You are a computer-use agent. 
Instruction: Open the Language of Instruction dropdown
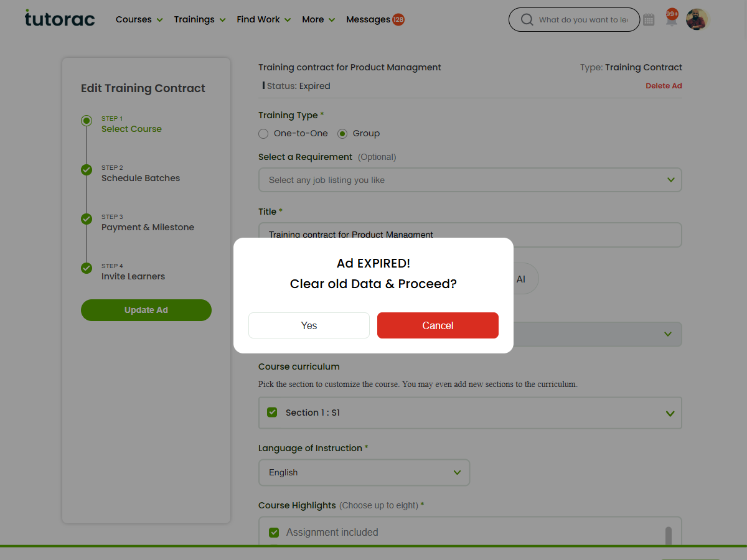pyautogui.click(x=364, y=472)
